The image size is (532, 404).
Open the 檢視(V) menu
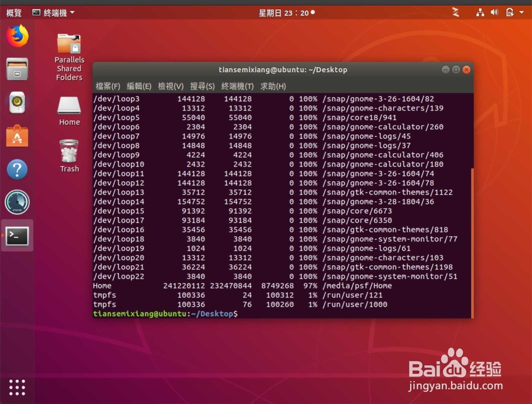[x=171, y=86]
